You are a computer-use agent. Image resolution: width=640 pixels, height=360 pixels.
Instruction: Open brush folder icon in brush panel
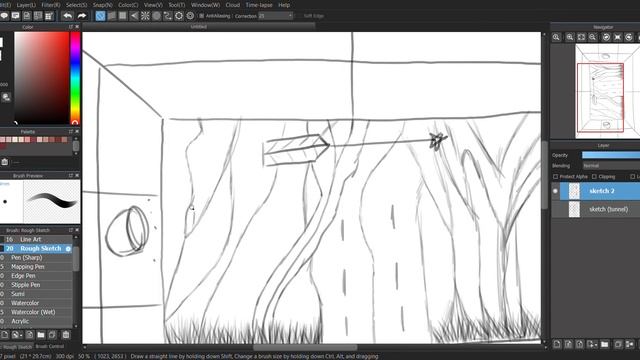tap(41, 335)
